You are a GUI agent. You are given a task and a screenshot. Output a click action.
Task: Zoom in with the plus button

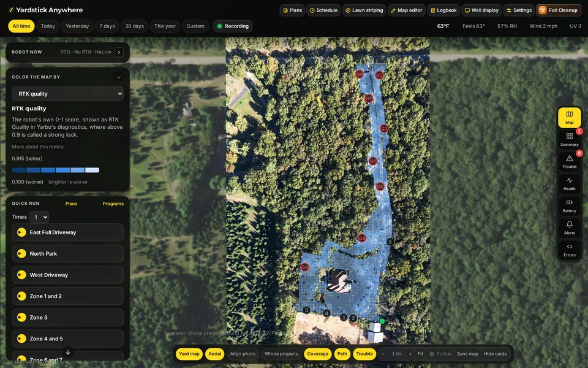[x=410, y=354]
